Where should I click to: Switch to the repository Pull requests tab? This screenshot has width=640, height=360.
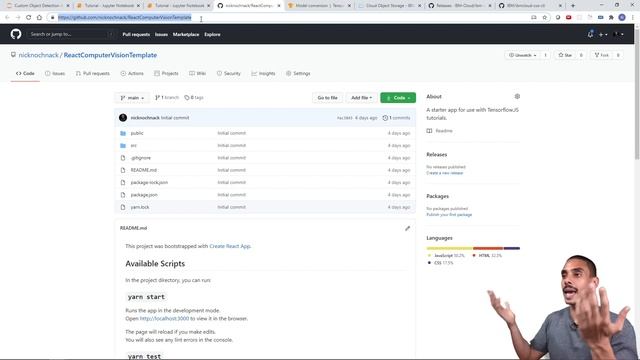(93, 73)
